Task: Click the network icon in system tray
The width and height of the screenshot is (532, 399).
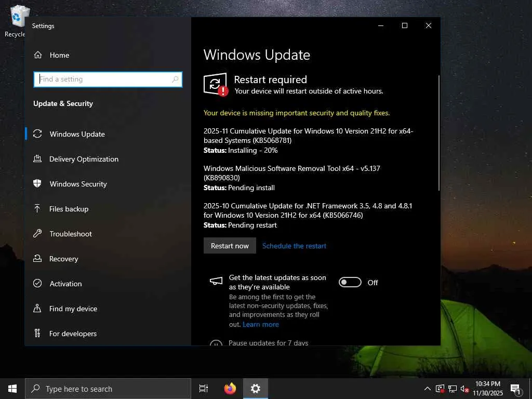Action: tap(453, 389)
